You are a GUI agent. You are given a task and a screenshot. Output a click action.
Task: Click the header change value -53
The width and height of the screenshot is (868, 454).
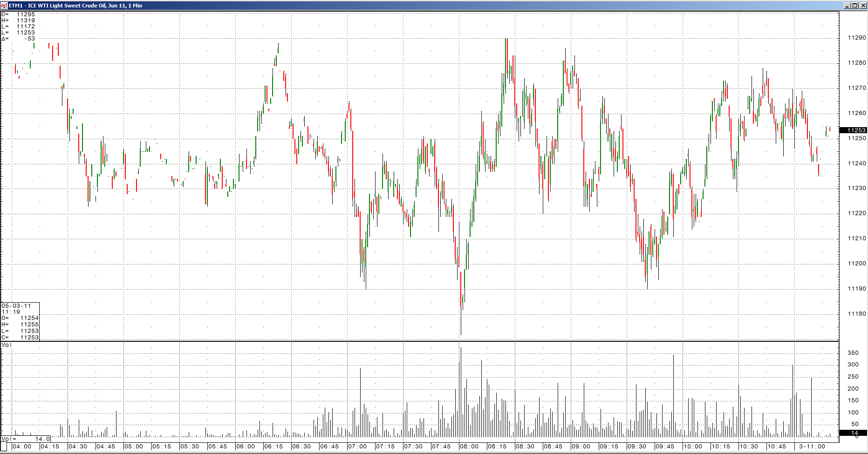point(29,39)
